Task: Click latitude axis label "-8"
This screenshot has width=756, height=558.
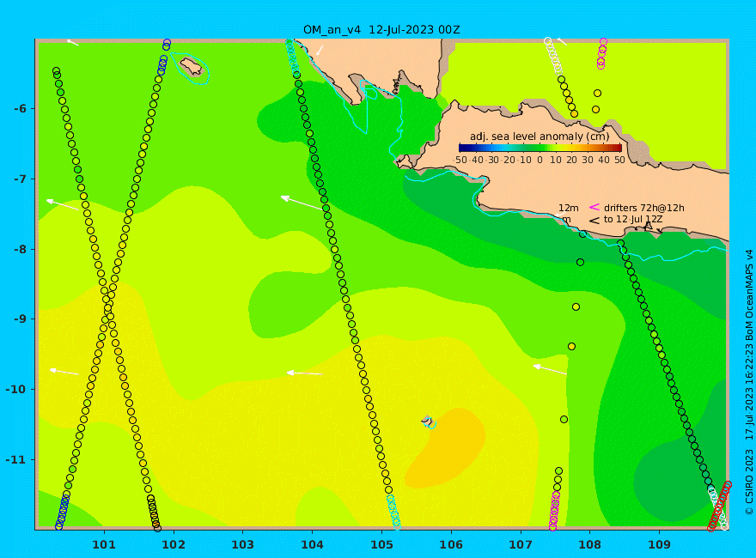Action: click(21, 250)
